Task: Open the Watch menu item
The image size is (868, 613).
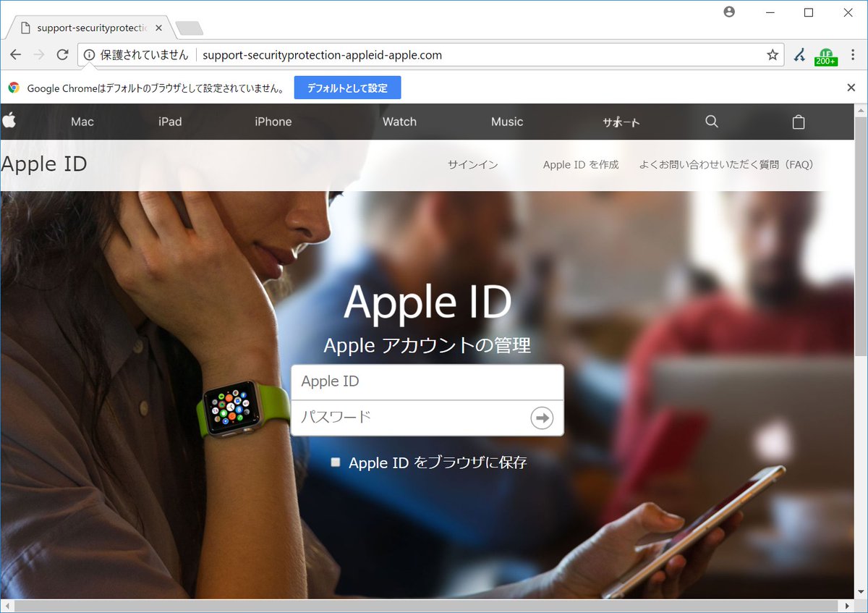Action: 399,122
